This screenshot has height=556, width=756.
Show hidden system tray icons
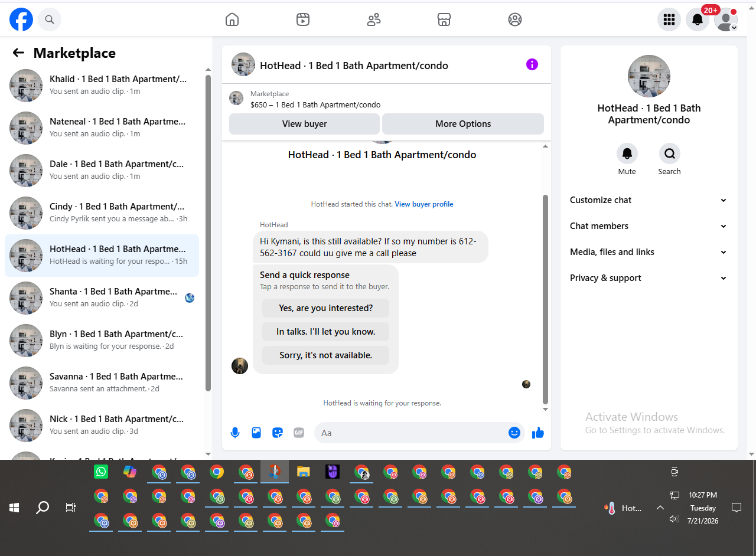(660, 508)
